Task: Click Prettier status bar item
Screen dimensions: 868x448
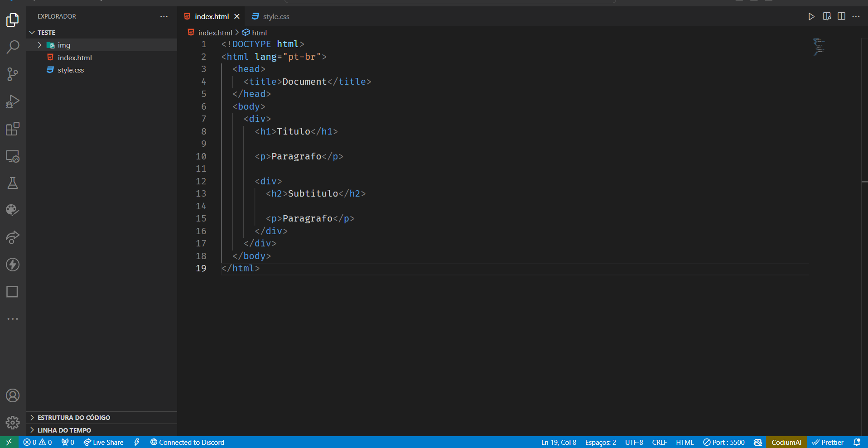Action: coord(828,442)
